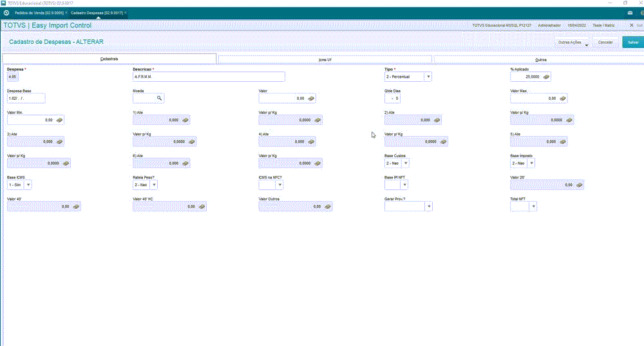
Task: Open the Rateia Peso? dropdown
Action: click(154, 185)
